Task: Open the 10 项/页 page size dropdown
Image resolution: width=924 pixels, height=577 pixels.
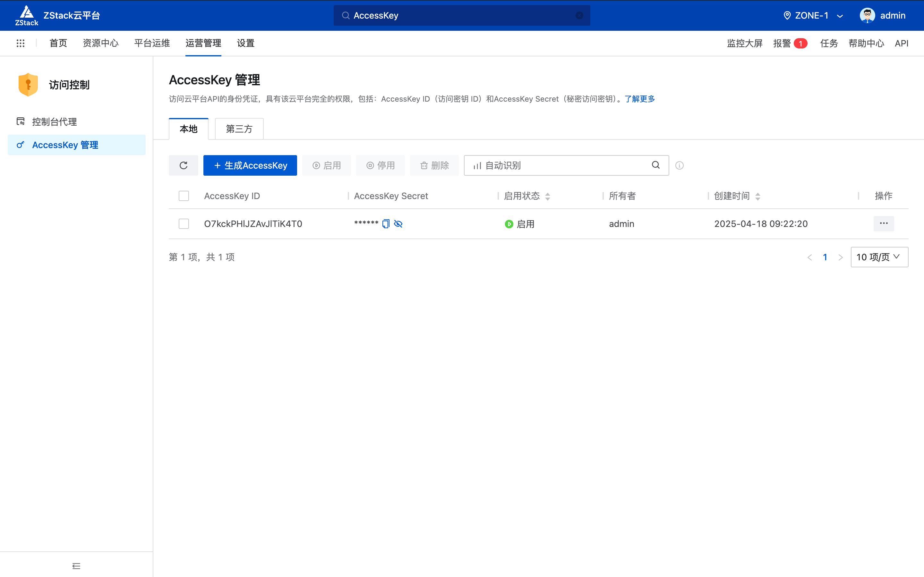Action: point(878,257)
